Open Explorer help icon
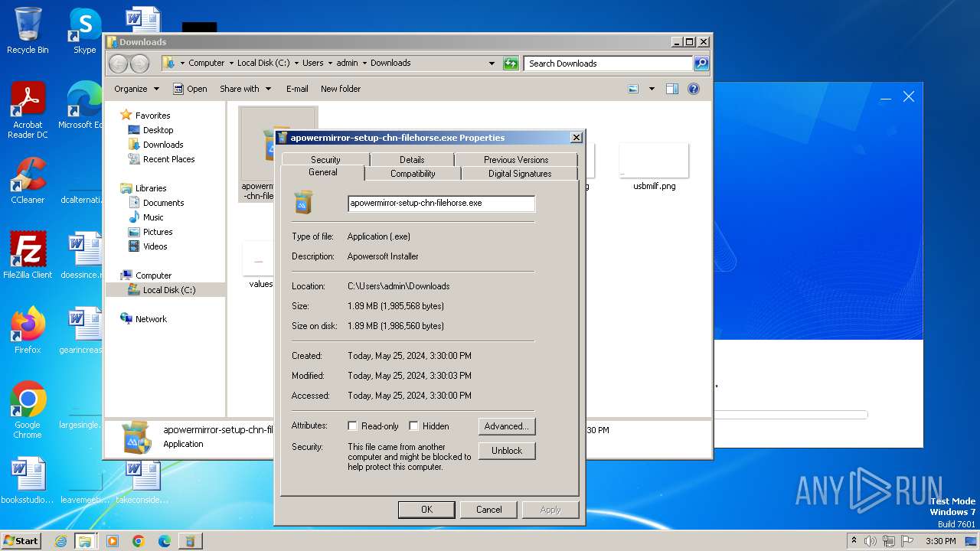 coord(694,89)
